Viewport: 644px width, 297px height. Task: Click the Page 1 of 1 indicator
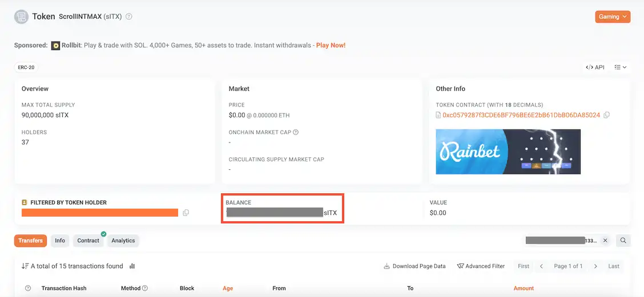point(569,266)
